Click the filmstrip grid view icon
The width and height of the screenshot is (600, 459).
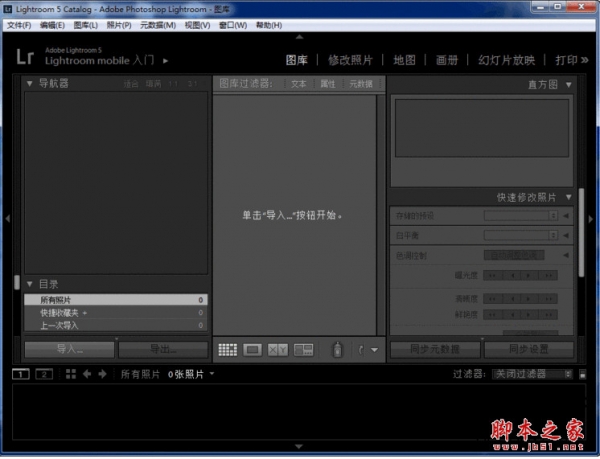click(x=70, y=374)
